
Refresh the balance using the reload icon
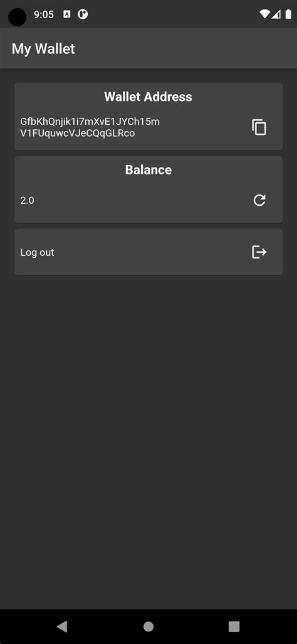[x=259, y=200]
